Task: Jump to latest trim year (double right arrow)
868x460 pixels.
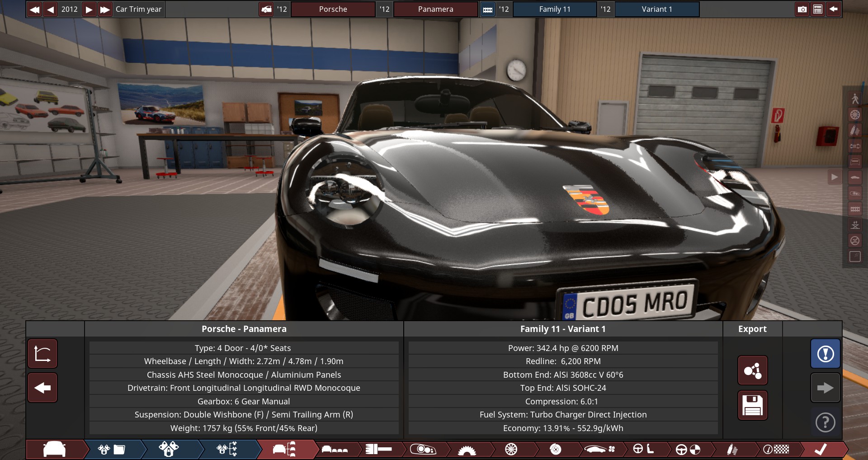Action: [105, 9]
